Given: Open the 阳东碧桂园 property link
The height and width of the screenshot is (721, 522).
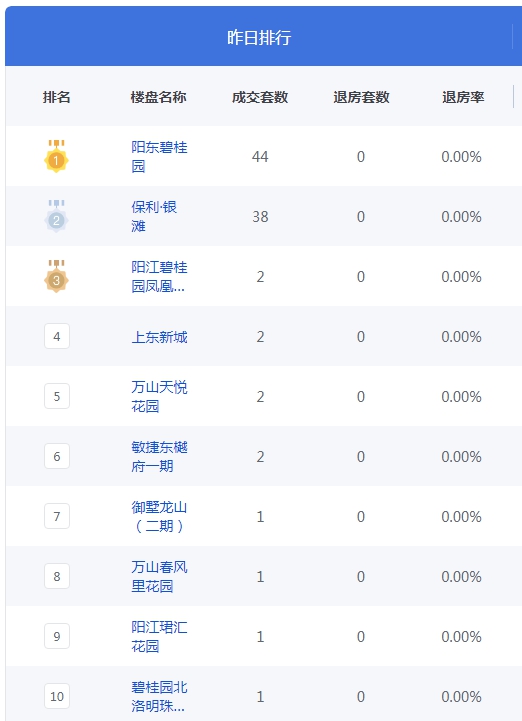Looking at the screenshot, I should tap(159, 156).
